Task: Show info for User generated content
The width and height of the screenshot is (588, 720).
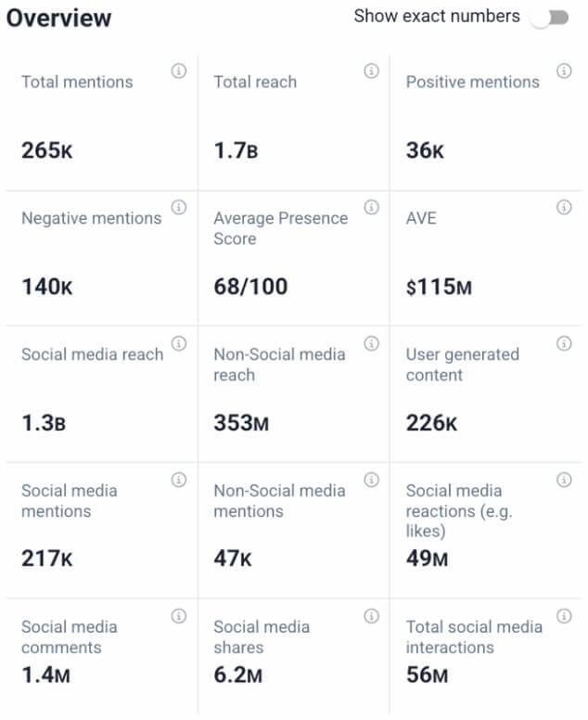Action: (x=563, y=343)
